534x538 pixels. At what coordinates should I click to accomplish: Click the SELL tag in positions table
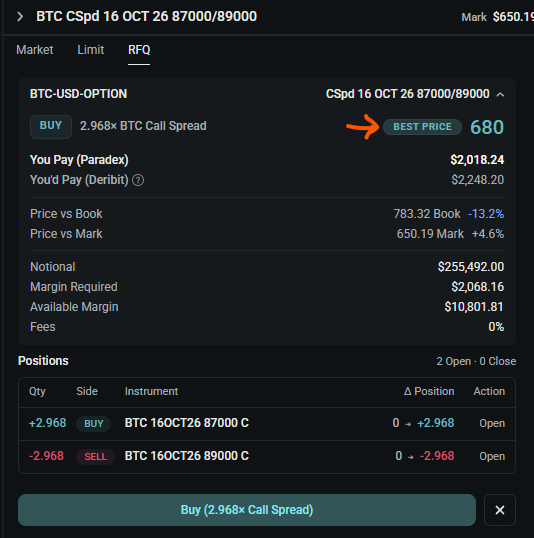coord(95,457)
